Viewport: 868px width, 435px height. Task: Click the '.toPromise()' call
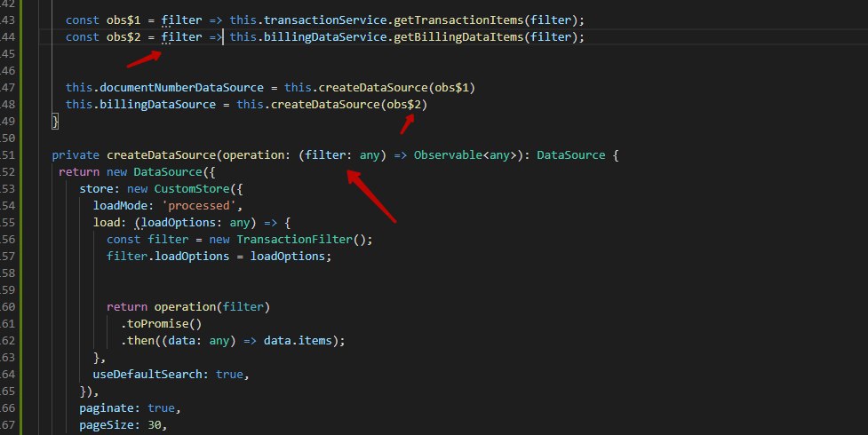point(161,324)
